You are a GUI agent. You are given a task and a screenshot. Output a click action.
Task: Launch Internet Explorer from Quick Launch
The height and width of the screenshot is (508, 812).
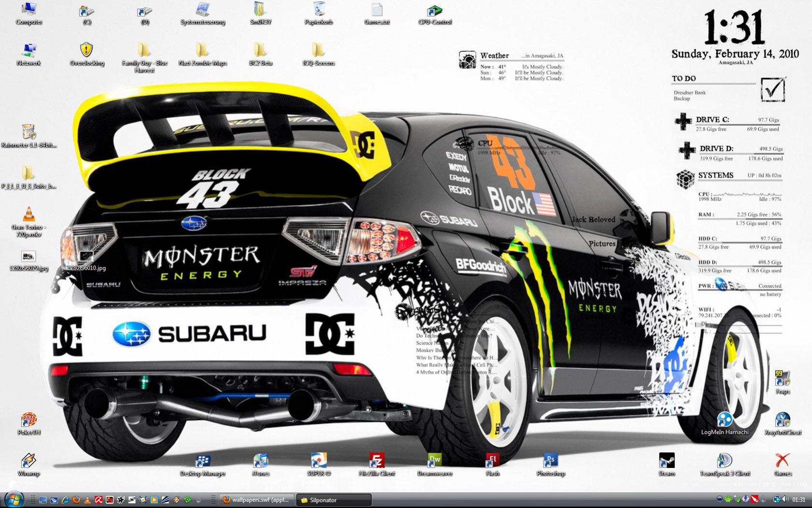click(x=65, y=500)
